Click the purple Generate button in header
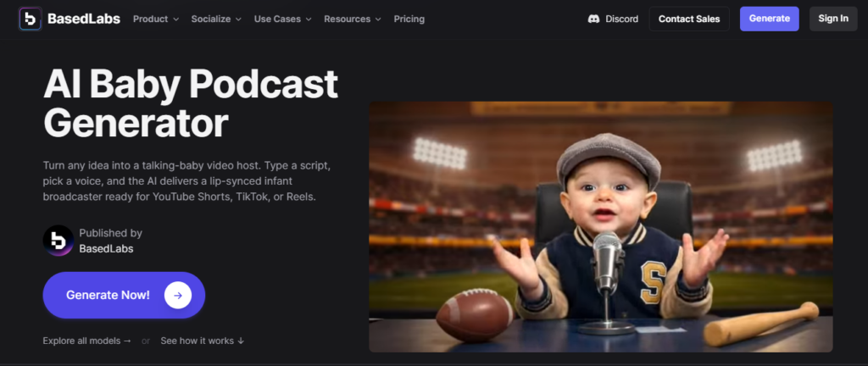868x366 pixels. (x=769, y=19)
